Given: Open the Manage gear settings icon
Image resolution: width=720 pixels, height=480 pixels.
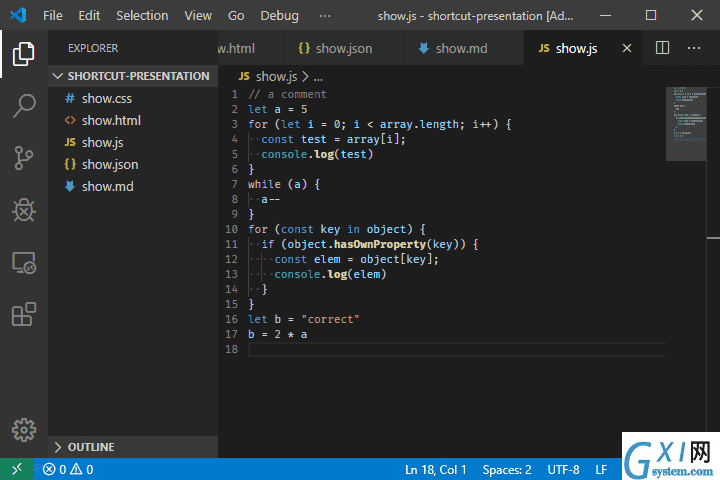Looking at the screenshot, I should click(23, 430).
